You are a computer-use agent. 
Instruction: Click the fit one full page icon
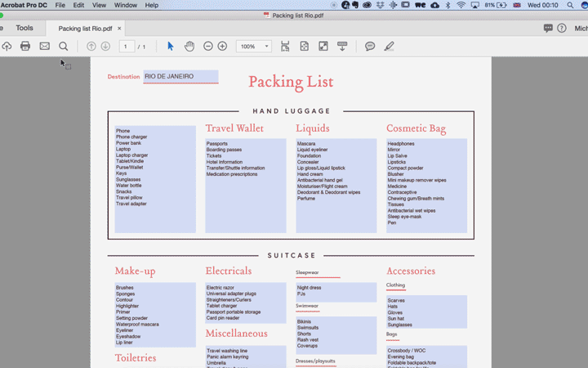304,46
